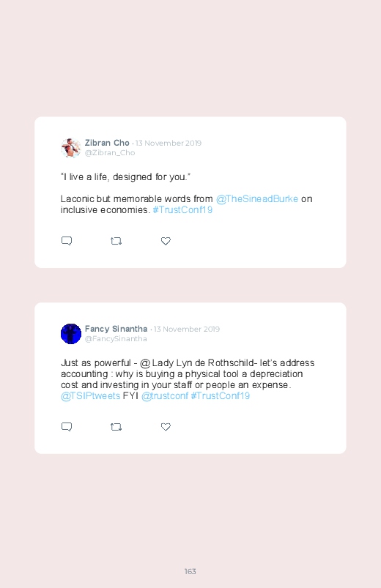The width and height of the screenshot is (381, 588).
Task: Click page number 163 at bottom
Action: coord(190,571)
